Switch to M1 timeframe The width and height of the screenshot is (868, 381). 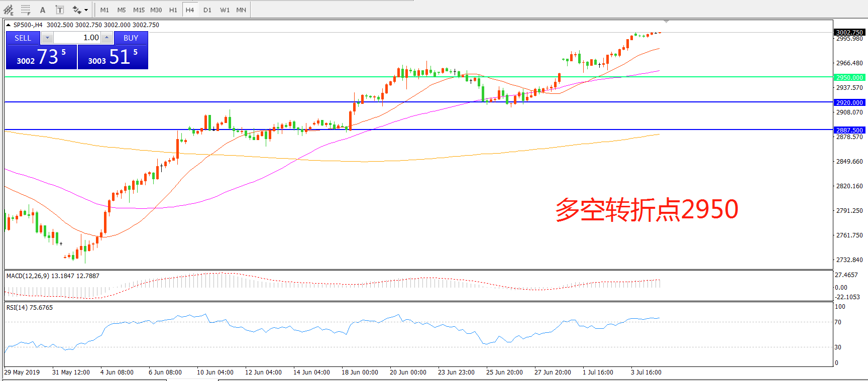pyautogui.click(x=104, y=10)
